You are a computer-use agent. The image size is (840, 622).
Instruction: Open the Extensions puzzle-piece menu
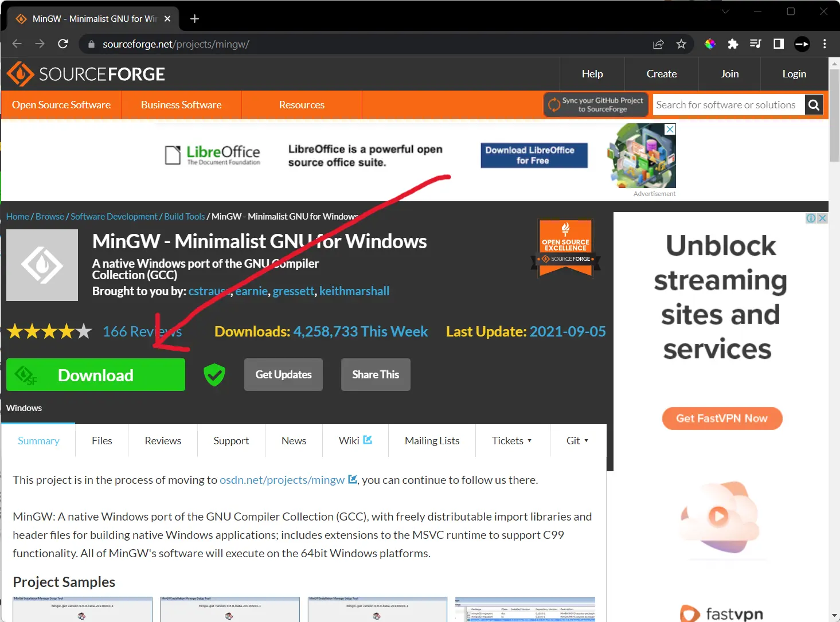733,44
